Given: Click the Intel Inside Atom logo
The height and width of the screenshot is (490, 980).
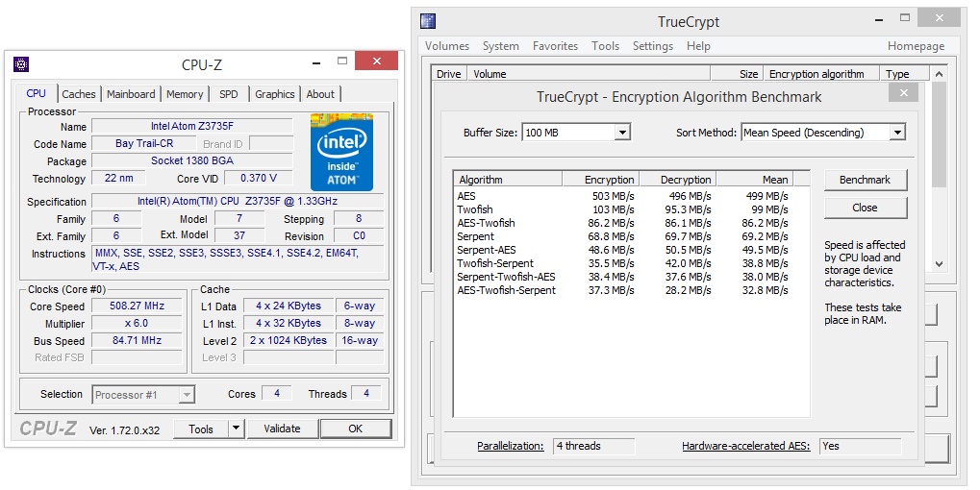Looking at the screenshot, I should 341,152.
